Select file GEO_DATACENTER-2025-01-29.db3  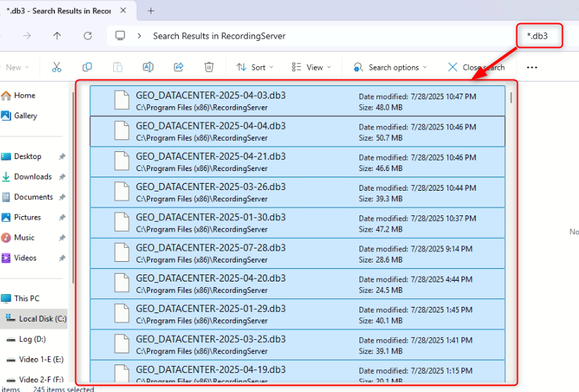click(x=298, y=315)
